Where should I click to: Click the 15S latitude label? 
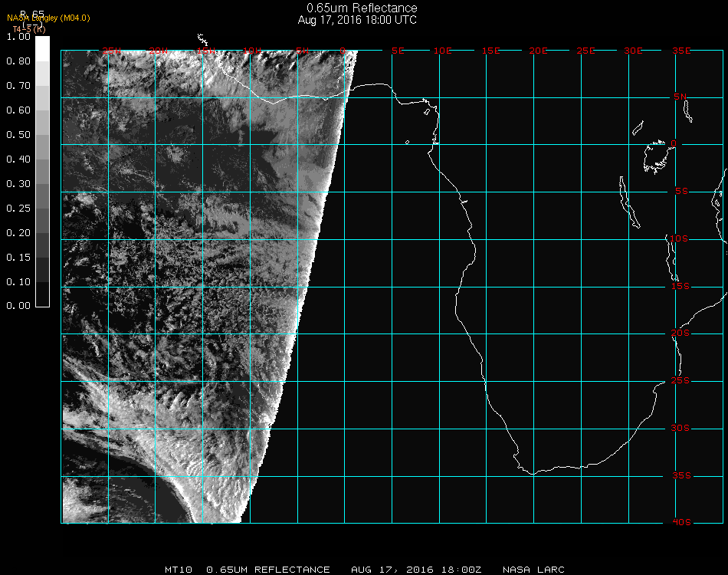(x=680, y=286)
